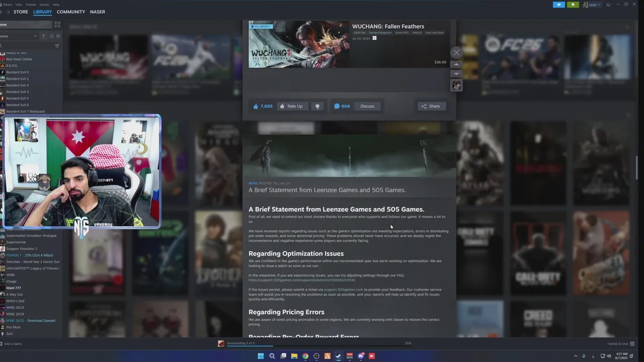The width and height of the screenshot is (644, 362).
Task: Open the STORE tab
Action: (x=21, y=12)
